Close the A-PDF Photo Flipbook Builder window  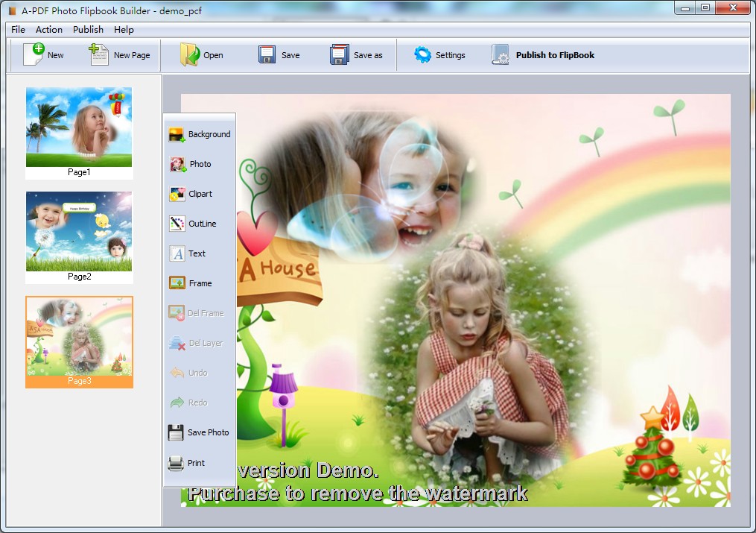pos(734,7)
